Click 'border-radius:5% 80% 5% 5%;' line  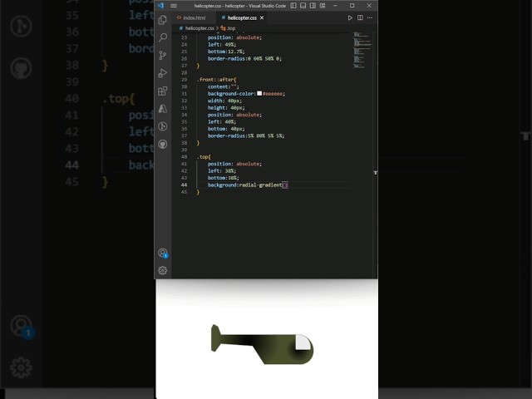(x=246, y=135)
